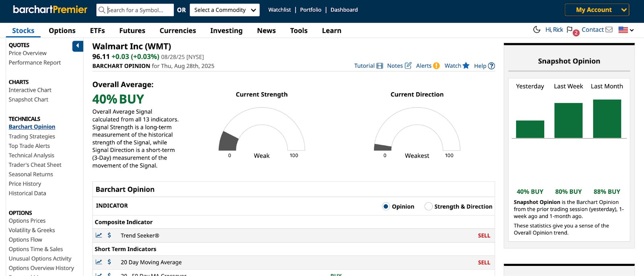Select the Opinion radio button
The width and height of the screenshot is (644, 276).
click(386, 206)
